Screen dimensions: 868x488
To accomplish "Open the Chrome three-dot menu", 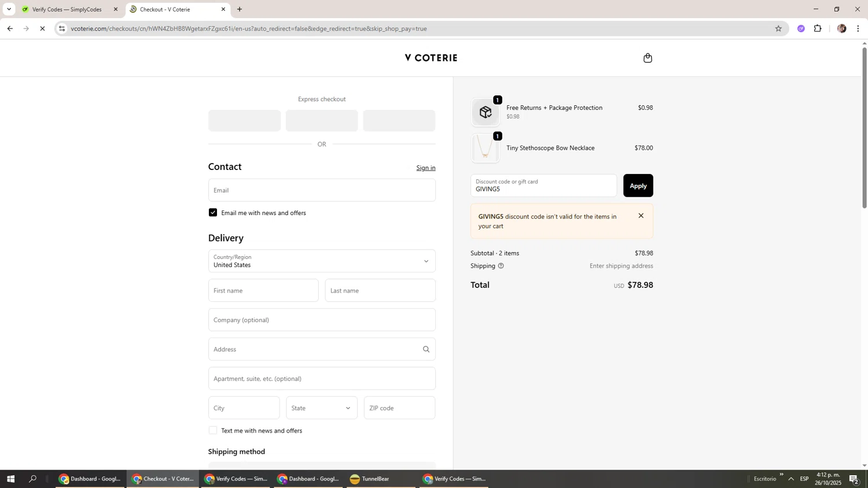I will (x=858, y=28).
